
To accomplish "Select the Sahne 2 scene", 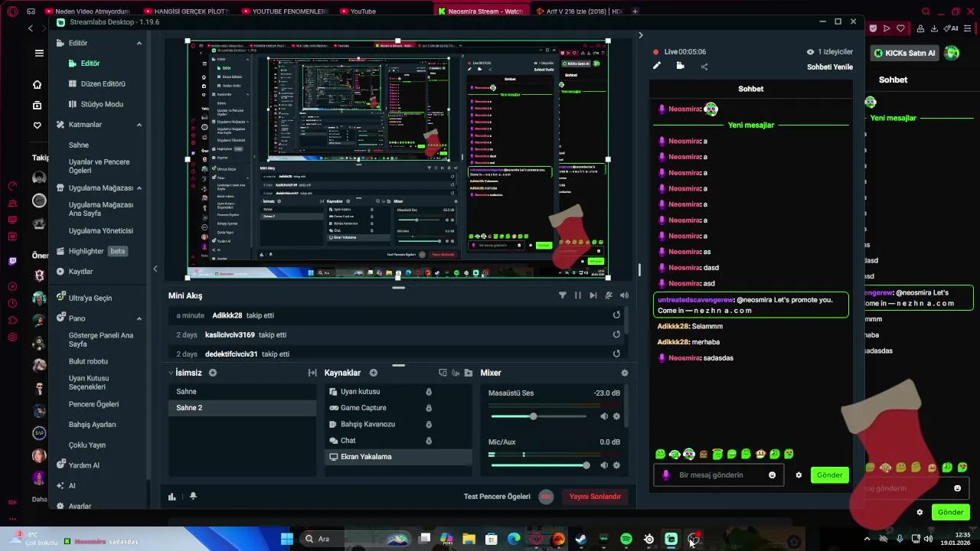I will point(242,408).
